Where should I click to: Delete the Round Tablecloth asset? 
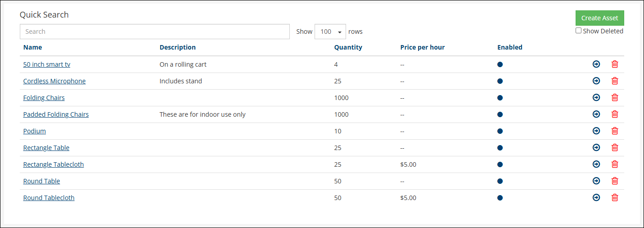615,198
